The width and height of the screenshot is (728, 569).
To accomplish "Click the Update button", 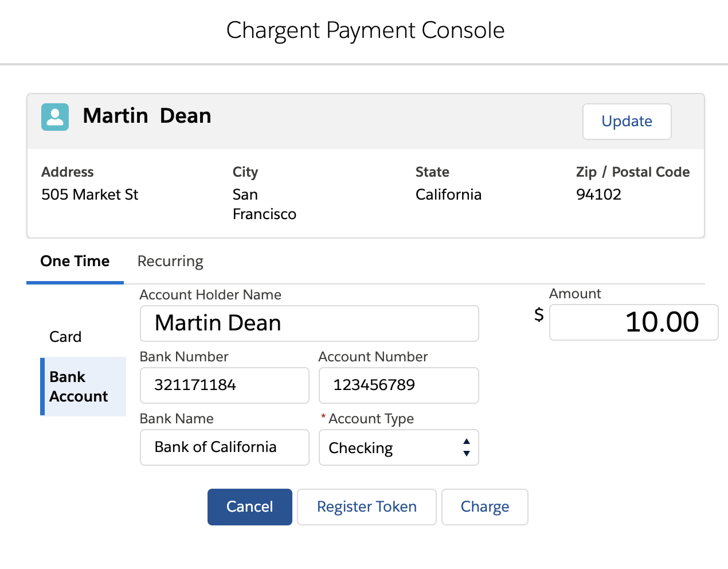I will [627, 121].
